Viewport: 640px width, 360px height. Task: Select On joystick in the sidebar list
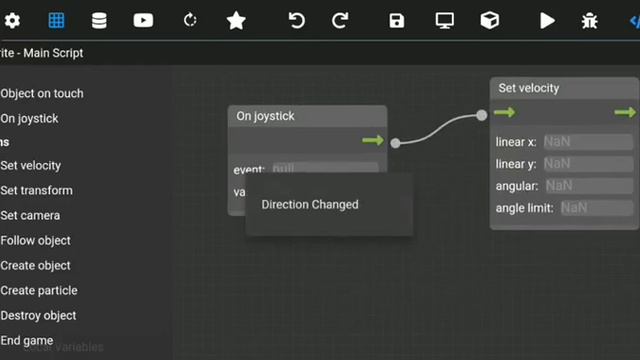(x=29, y=118)
